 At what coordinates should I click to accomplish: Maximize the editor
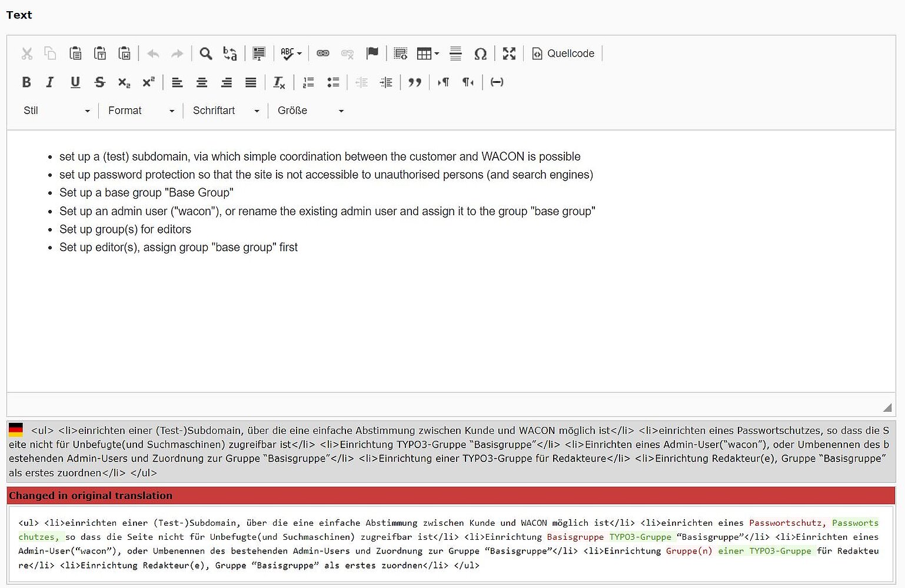click(x=509, y=54)
